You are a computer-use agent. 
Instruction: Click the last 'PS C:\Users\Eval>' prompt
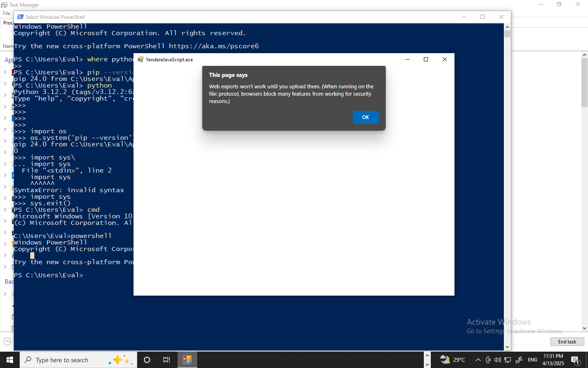coord(49,275)
